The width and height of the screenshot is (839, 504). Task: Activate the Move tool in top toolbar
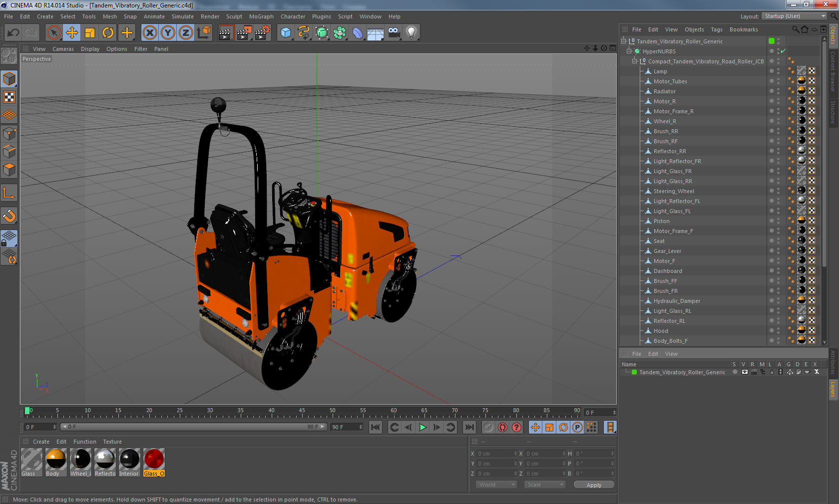(x=72, y=33)
